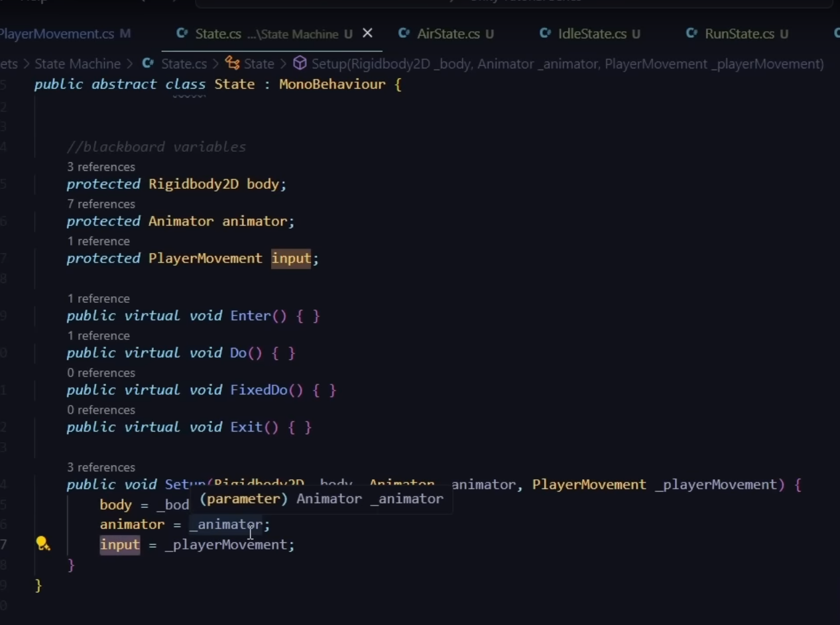
Task: Close the State.cs editor tab
Action: tap(367, 33)
